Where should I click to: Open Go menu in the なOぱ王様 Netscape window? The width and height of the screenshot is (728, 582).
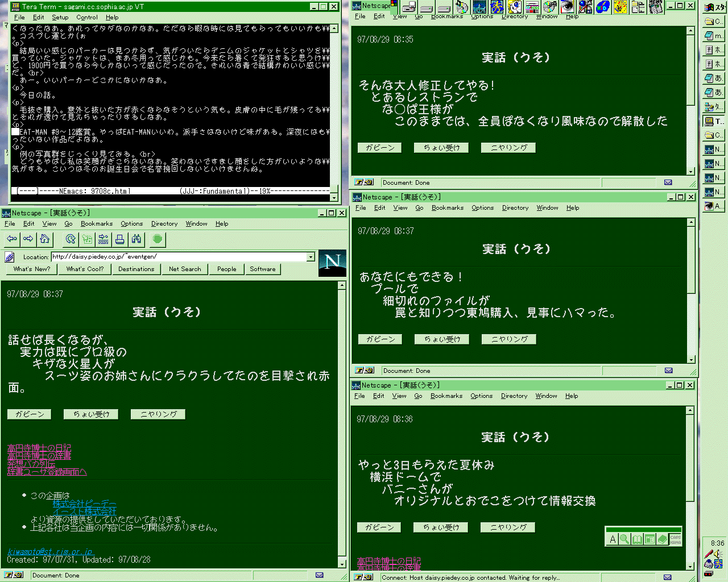[419, 16]
